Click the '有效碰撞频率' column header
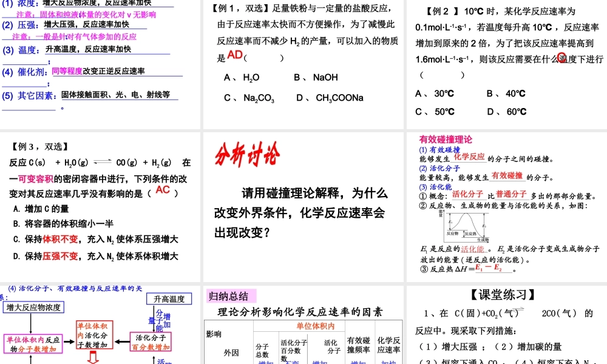The width and height of the screenshot is (607, 364). (x=359, y=345)
